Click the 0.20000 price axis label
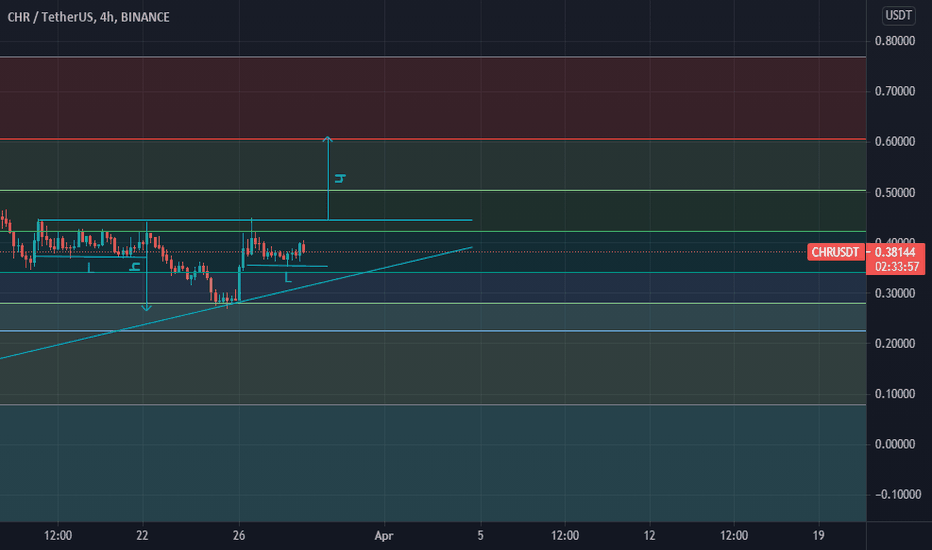Viewport: 932px width, 550px height. (895, 344)
